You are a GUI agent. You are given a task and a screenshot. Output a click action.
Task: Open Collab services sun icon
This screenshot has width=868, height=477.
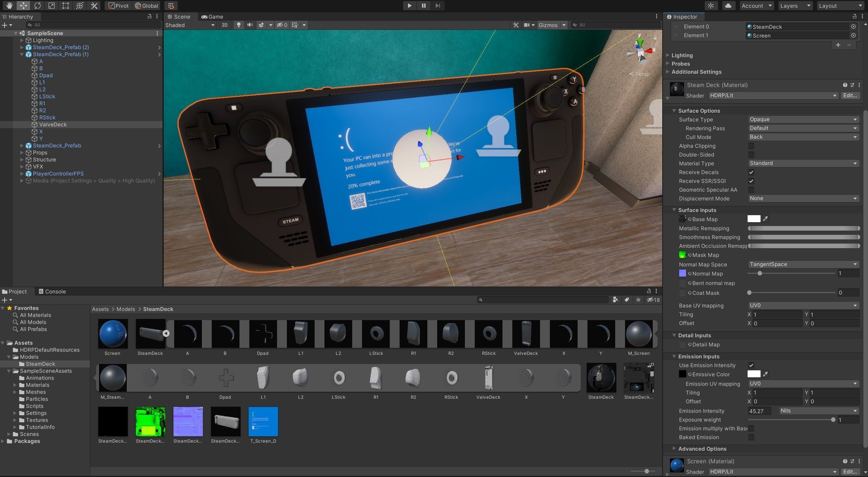point(711,6)
